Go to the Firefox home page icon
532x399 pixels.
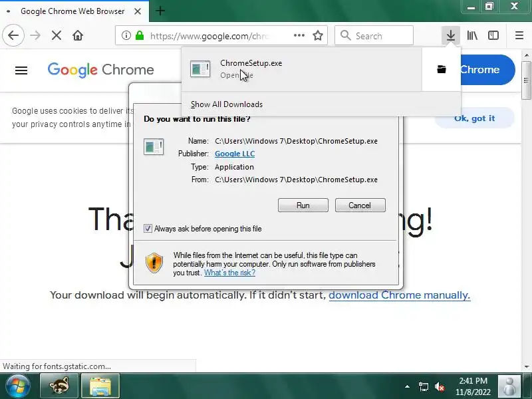click(78, 35)
